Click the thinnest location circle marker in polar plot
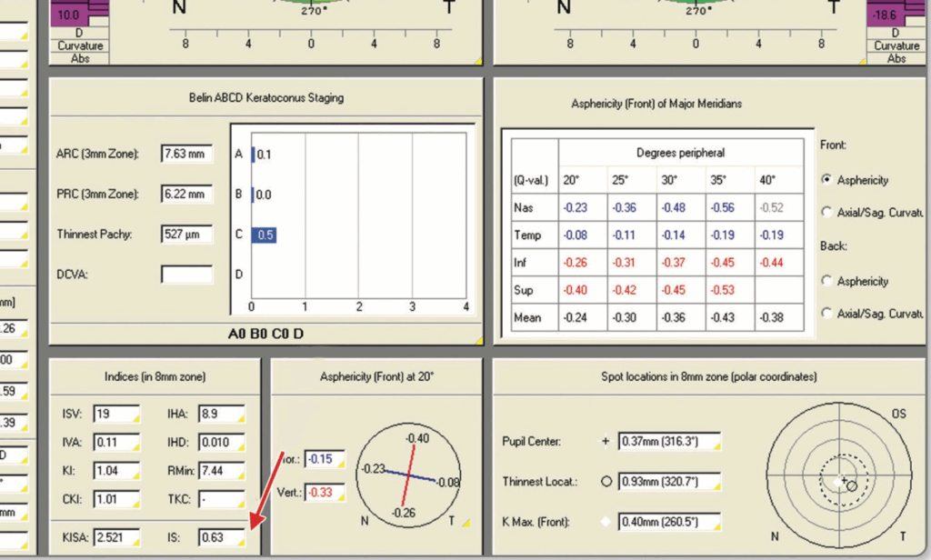This screenshot has height=560, width=931. click(x=851, y=486)
